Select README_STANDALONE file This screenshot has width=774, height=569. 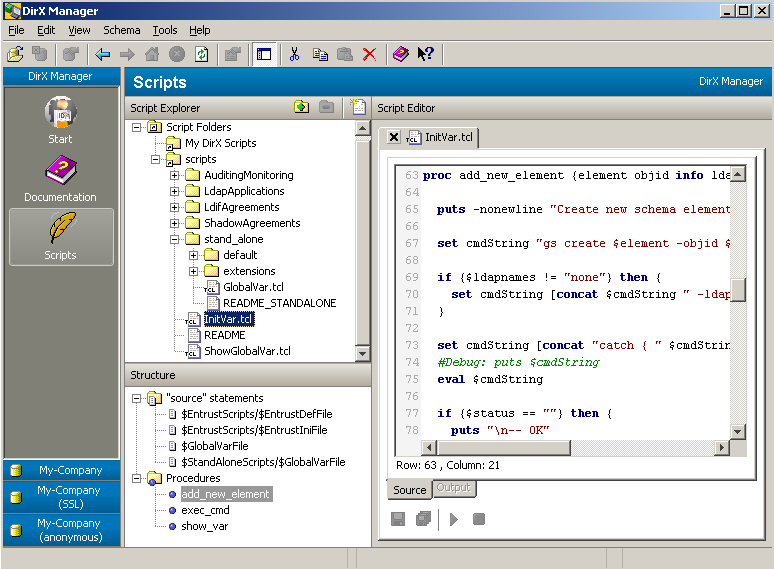pos(279,303)
